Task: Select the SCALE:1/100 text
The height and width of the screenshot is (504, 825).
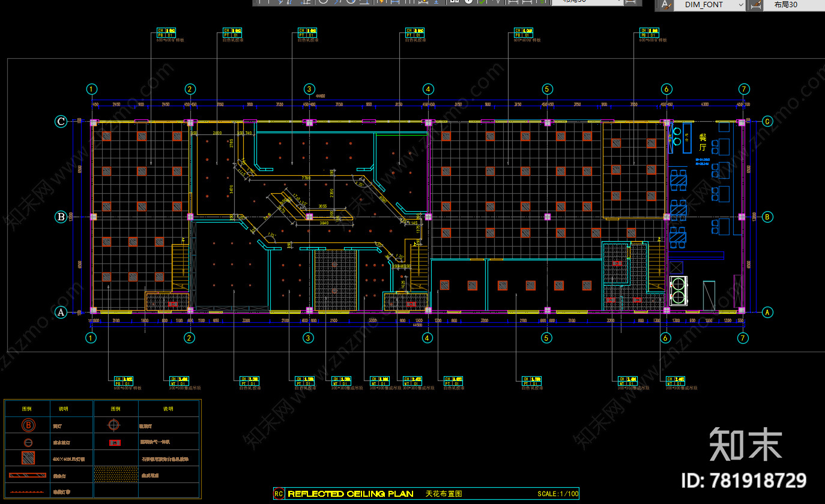Action: click(558, 494)
